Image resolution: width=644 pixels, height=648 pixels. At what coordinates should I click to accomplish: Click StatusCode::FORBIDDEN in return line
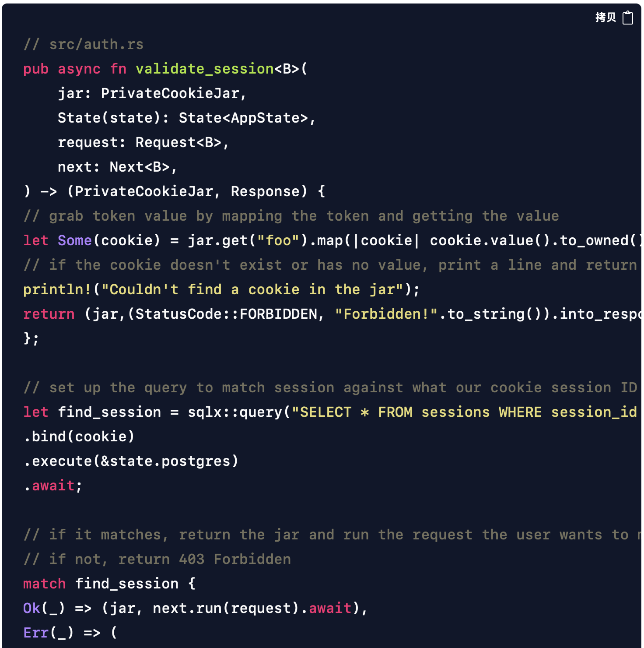click(226, 314)
